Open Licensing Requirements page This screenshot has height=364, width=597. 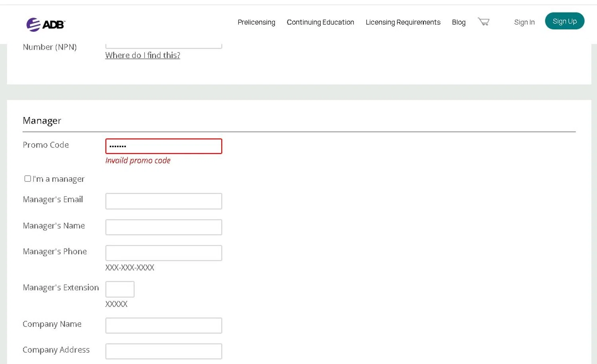pyautogui.click(x=403, y=22)
